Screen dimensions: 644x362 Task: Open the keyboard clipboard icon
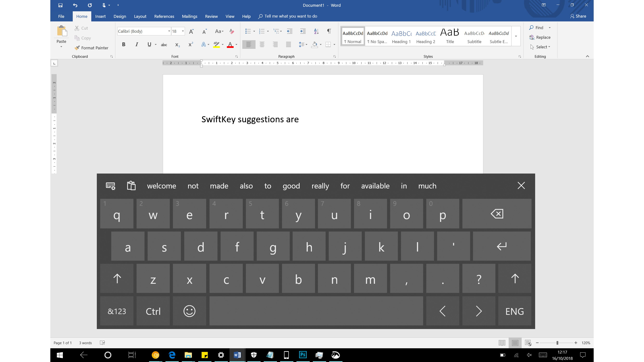pyautogui.click(x=131, y=186)
